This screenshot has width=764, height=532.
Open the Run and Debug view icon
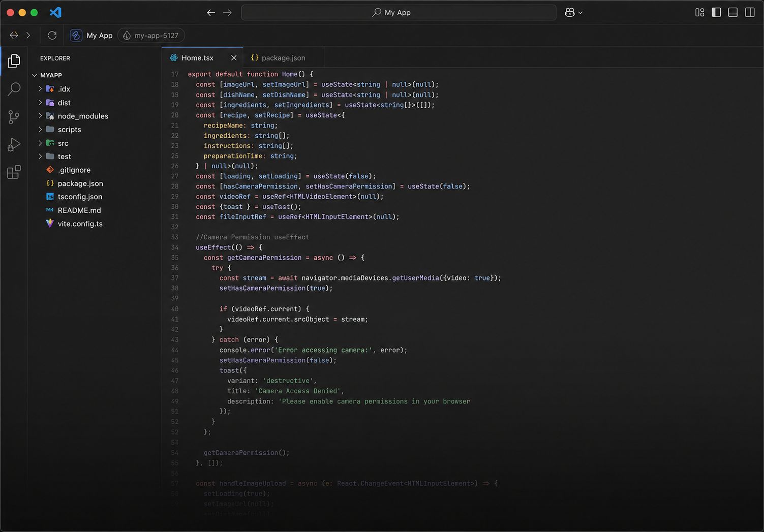[14, 145]
